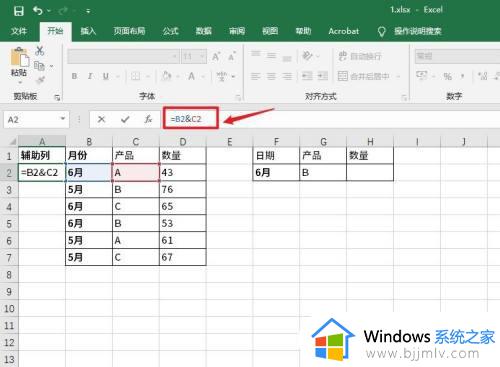Screen dimensions: 500x367
Task: Open the 页面布局 tab
Action: pos(129,31)
